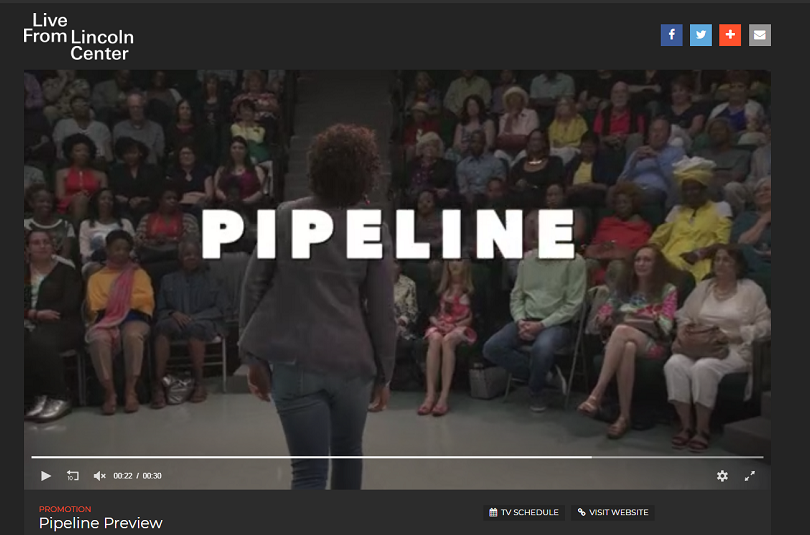The image size is (810, 535).
Task: Select the Promotion category label
Action: click(x=65, y=509)
